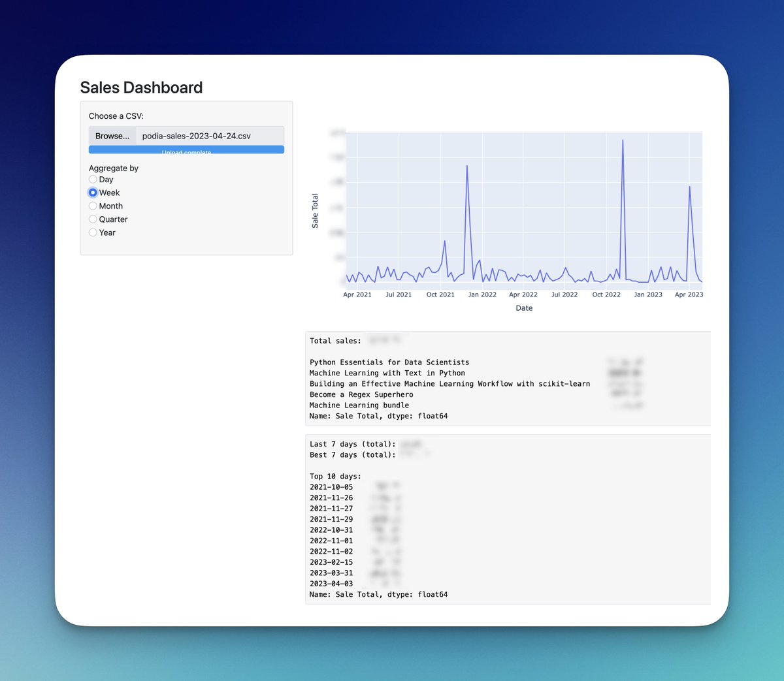Click the Upload complete progress bar
The image size is (784, 681).
tap(186, 150)
